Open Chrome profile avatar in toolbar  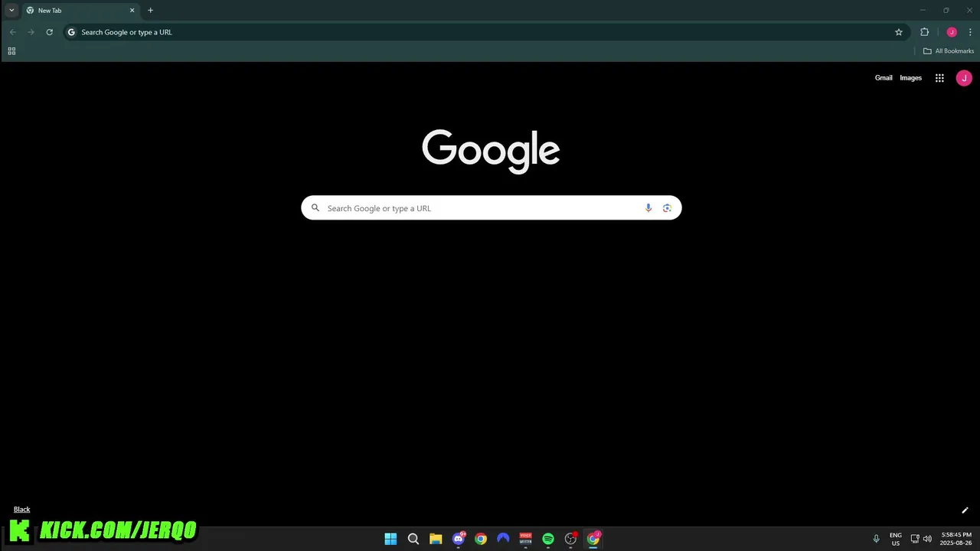click(x=952, y=32)
